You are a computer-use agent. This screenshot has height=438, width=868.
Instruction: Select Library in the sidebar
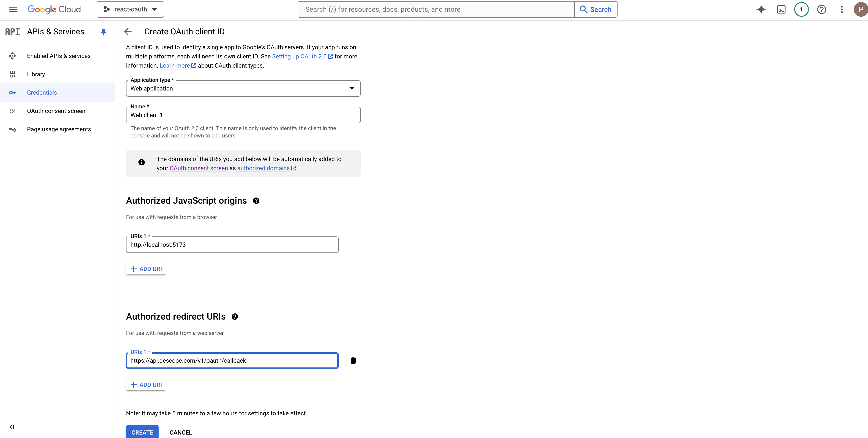pyautogui.click(x=36, y=74)
